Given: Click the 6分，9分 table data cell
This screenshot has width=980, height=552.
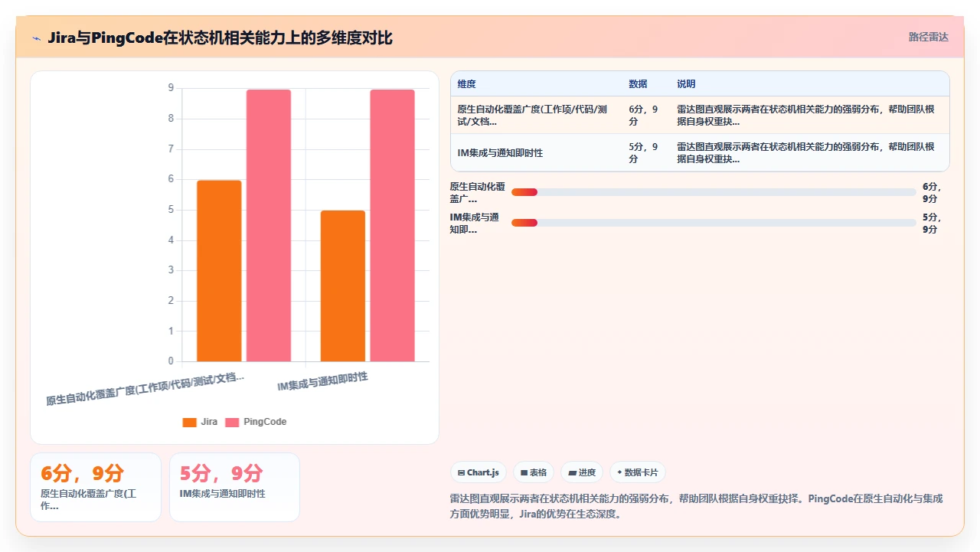Looking at the screenshot, I should pos(645,116).
